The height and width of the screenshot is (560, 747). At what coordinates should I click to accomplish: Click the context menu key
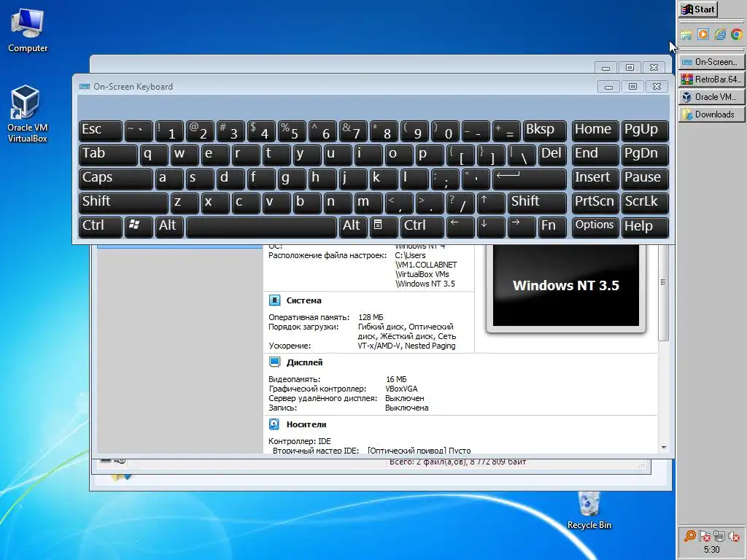coord(384,227)
